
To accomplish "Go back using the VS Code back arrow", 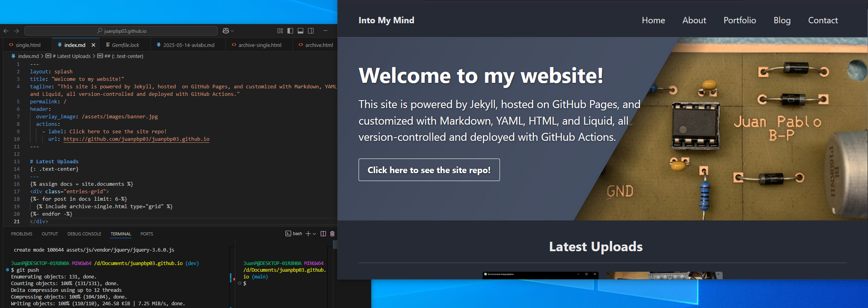I will click(6, 31).
